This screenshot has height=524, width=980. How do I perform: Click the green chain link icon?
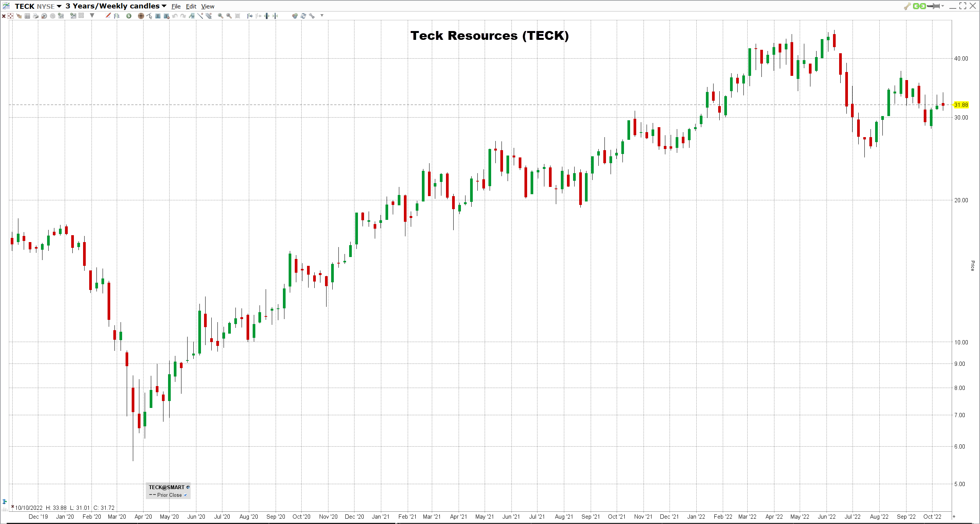919,6
